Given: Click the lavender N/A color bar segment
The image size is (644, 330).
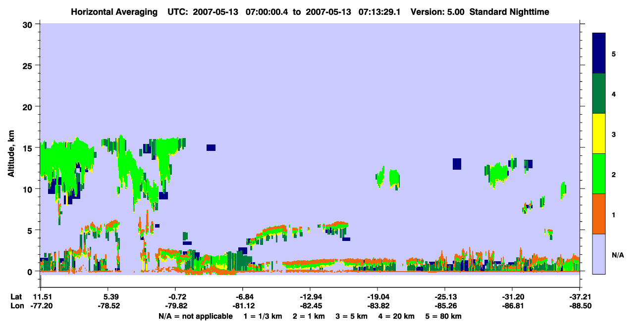Looking at the screenshot, I should pyautogui.click(x=599, y=254).
